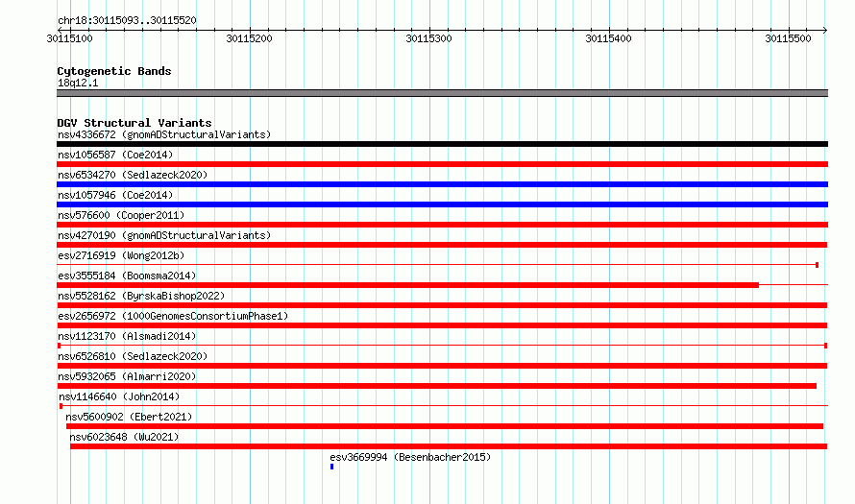Click the nsv6526810 (Sedlazeck2020) label
855x504 pixels.
tap(133, 356)
